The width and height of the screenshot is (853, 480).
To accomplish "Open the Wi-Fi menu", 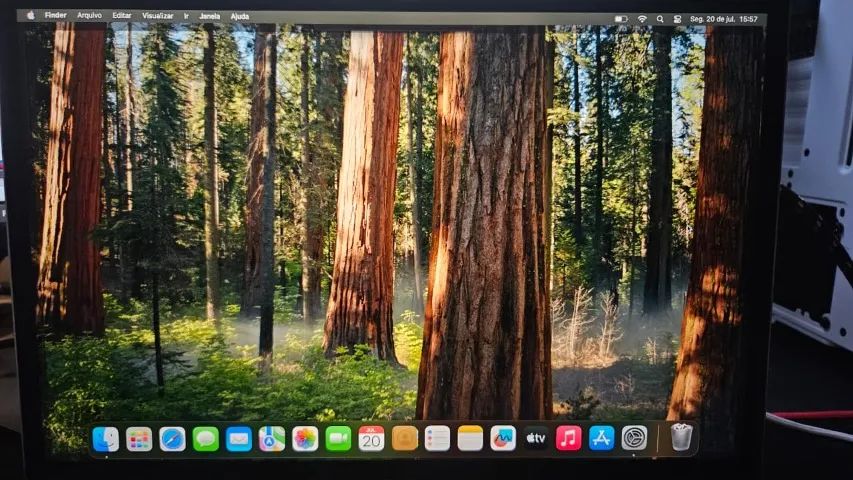I will click(642, 19).
